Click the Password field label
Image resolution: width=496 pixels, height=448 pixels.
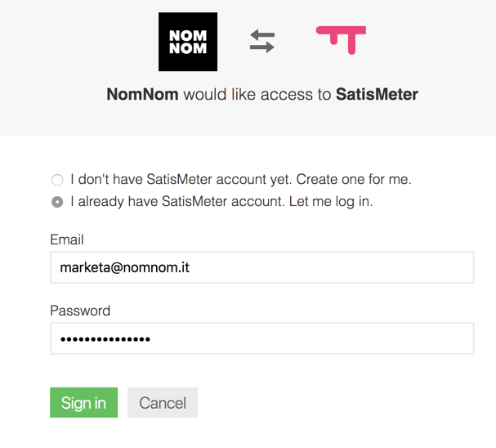pos(80,311)
